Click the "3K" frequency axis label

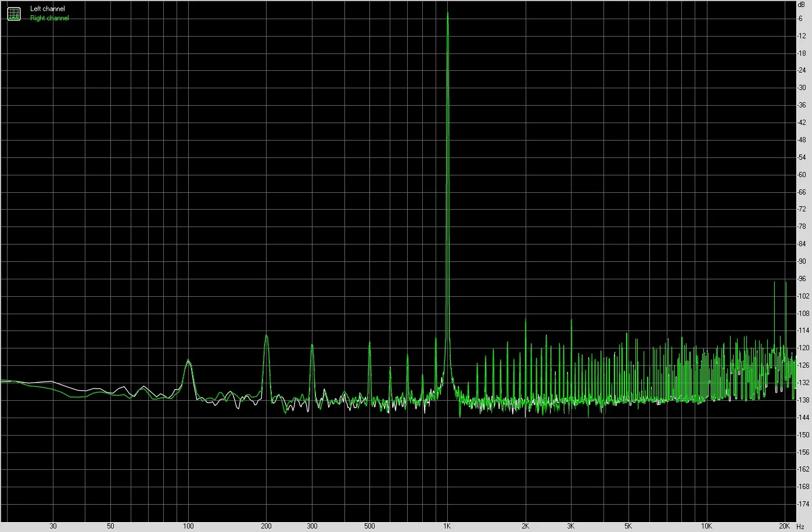571,526
